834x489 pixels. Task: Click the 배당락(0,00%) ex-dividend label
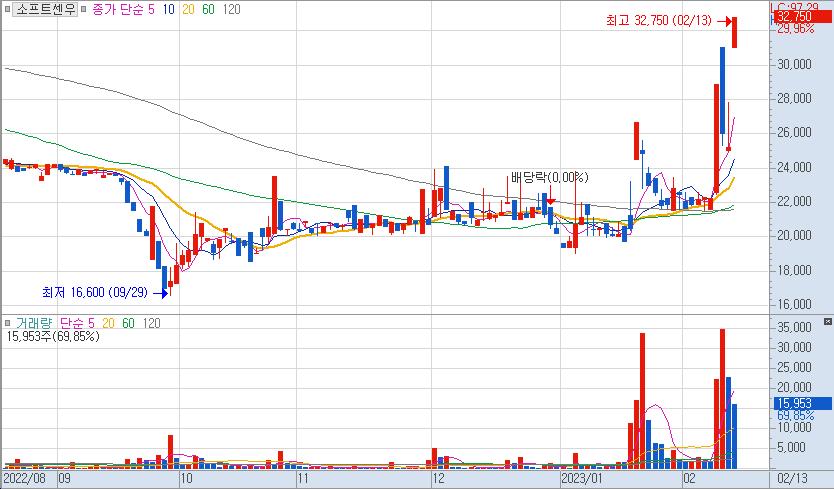tap(549, 177)
